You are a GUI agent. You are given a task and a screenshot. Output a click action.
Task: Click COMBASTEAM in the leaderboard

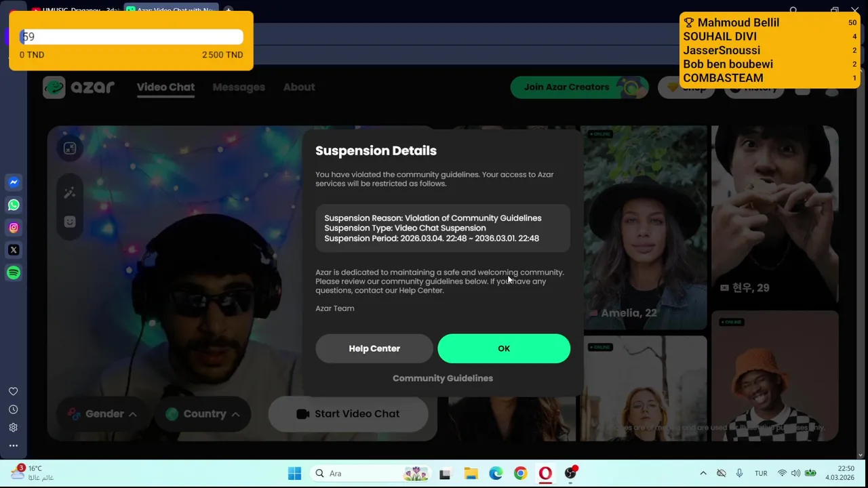723,78
